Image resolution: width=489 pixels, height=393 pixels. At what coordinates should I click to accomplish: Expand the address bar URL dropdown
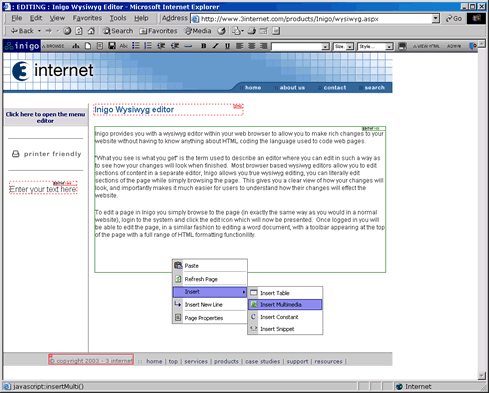pyautogui.click(x=435, y=19)
